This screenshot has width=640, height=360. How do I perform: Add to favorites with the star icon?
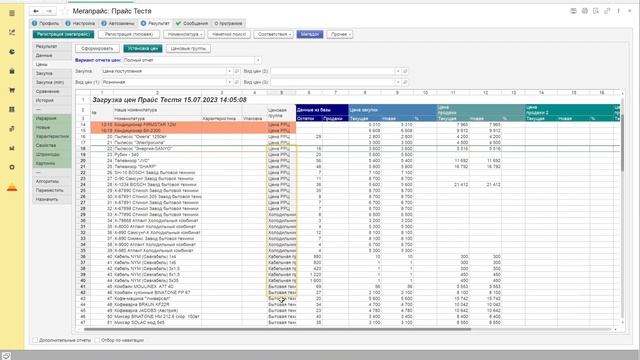(x=64, y=11)
